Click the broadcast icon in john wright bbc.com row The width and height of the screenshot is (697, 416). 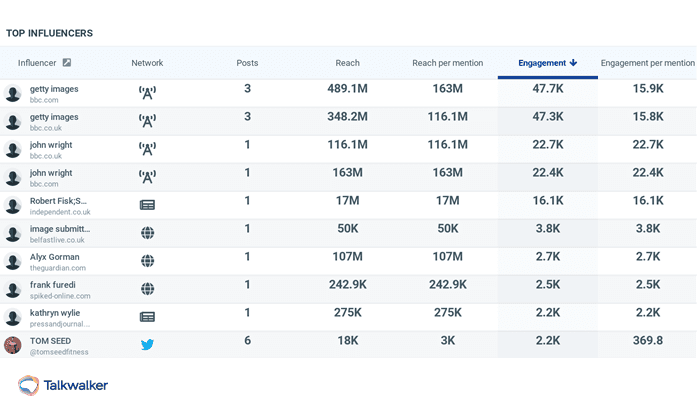point(147,177)
